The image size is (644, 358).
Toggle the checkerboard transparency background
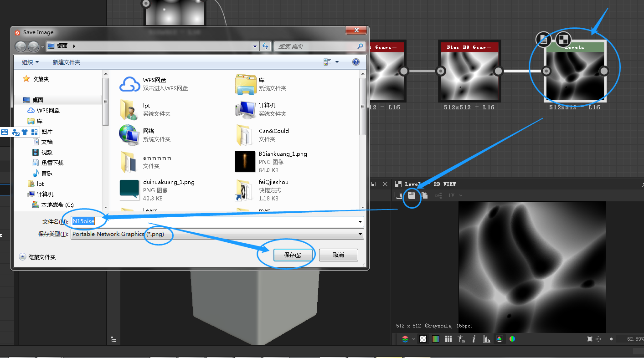pos(423,339)
